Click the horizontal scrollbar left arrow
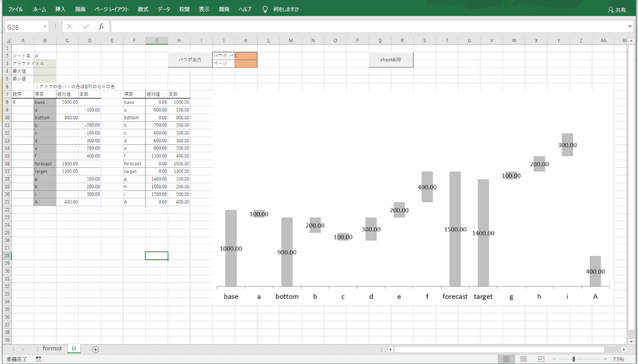The width and height of the screenshot is (638, 364). coord(391,350)
